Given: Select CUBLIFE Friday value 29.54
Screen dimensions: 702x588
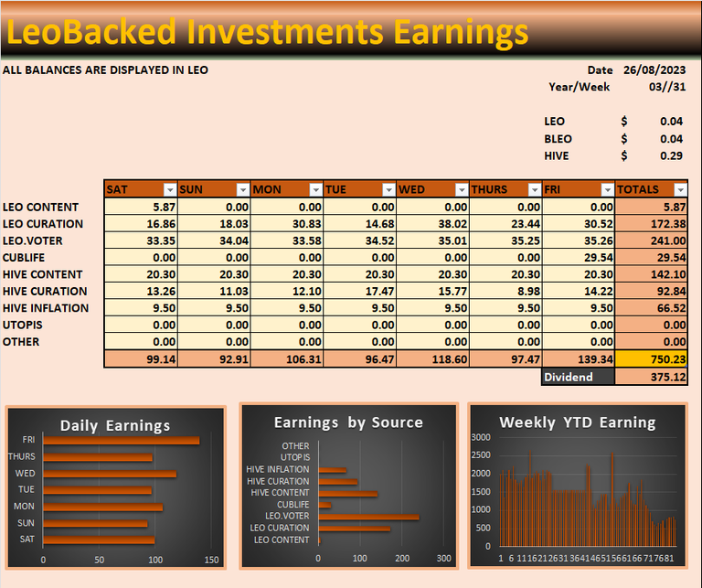Looking at the screenshot, I should pos(579,258).
